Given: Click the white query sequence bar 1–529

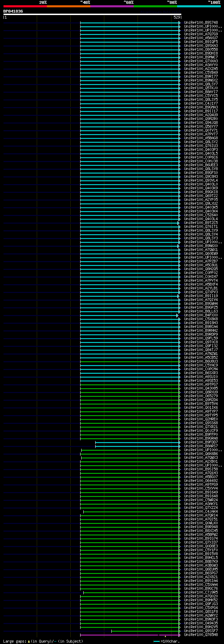Looking at the screenshot, I should (92, 14).
